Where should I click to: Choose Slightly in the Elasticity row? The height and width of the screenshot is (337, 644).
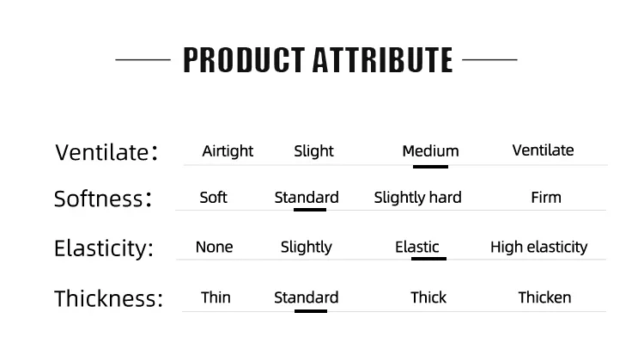coord(306,248)
